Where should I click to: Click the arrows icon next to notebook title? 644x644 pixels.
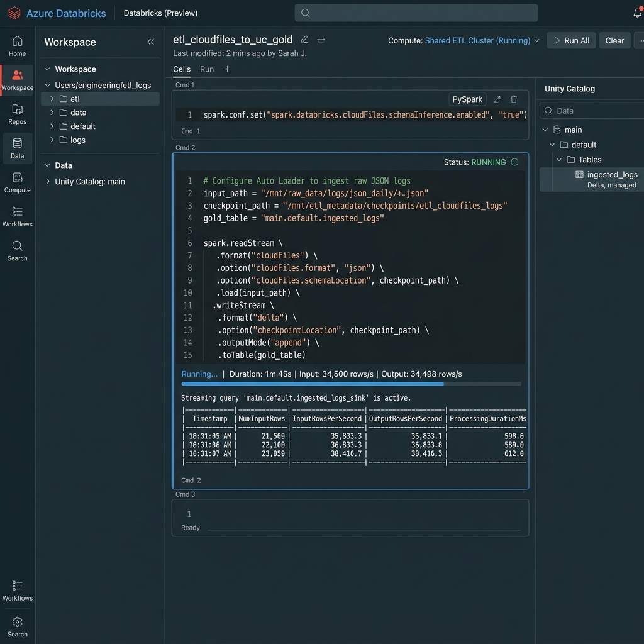321,40
